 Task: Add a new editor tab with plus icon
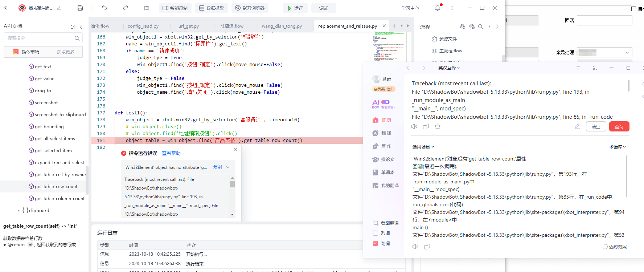(394, 26)
